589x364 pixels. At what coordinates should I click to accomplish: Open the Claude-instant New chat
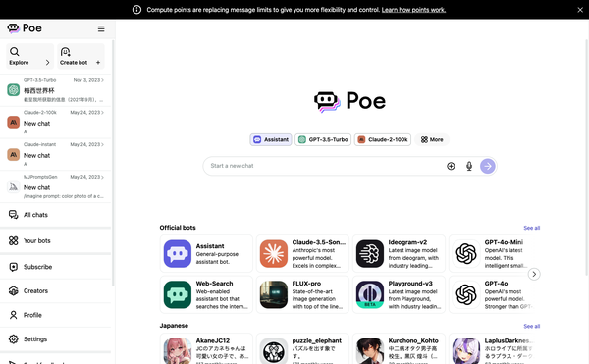(56, 155)
